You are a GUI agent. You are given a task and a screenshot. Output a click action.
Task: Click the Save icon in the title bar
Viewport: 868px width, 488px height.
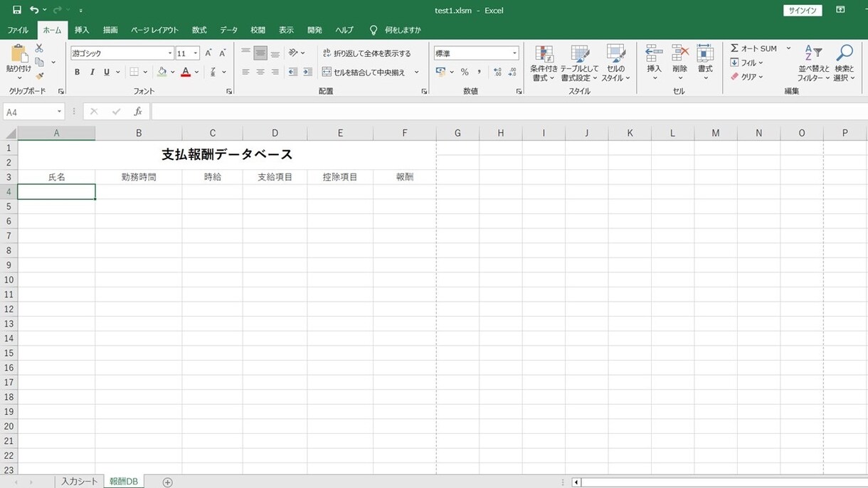click(16, 10)
